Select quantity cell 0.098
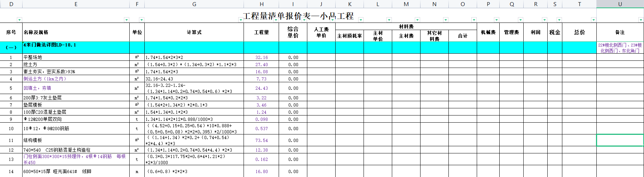 coord(261,119)
